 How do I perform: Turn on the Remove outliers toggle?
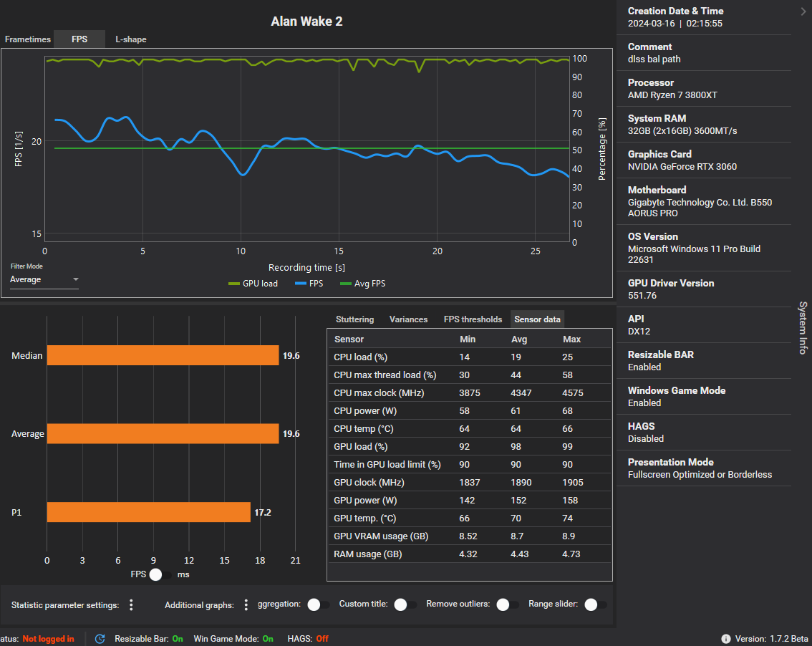tap(508, 604)
